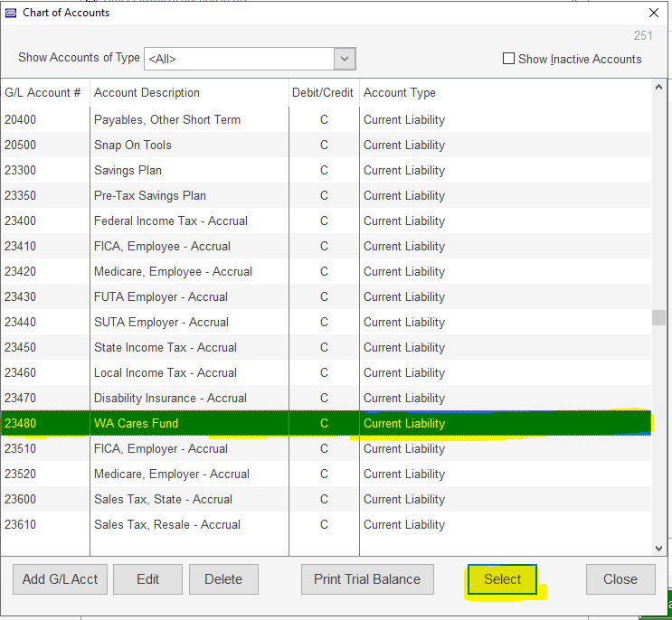Click the Add G/L Acct button
The height and width of the screenshot is (620, 672).
(60, 579)
